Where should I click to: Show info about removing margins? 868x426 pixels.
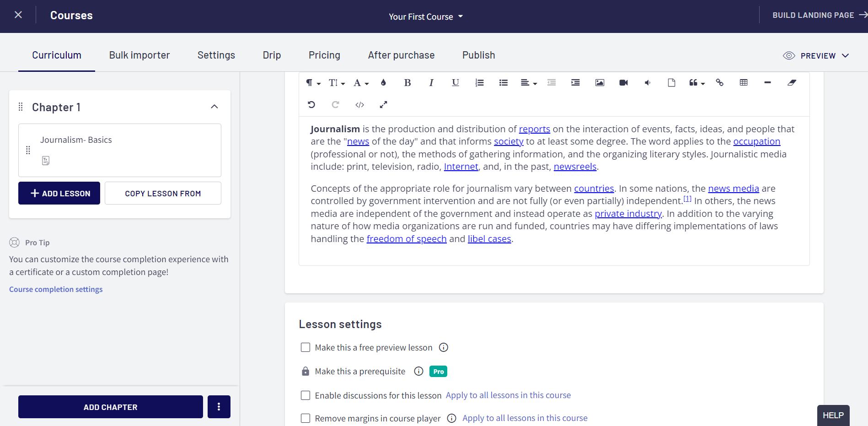pyautogui.click(x=452, y=418)
